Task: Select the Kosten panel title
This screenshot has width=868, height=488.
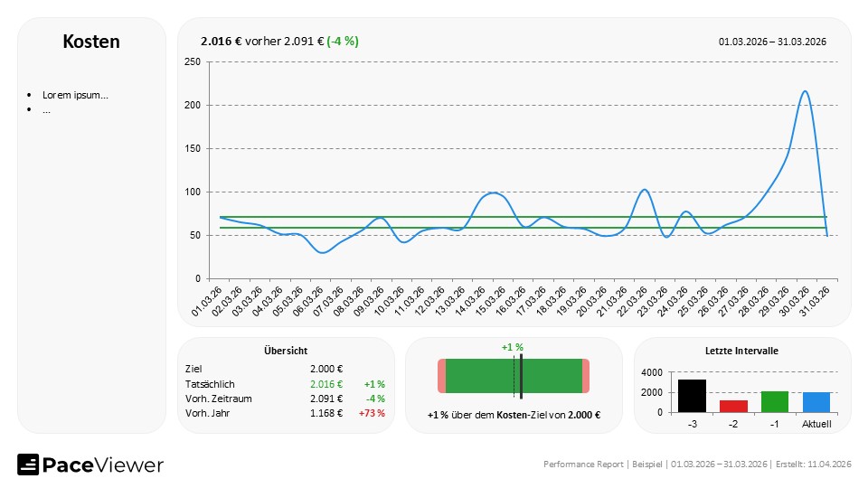Action: pos(91,42)
